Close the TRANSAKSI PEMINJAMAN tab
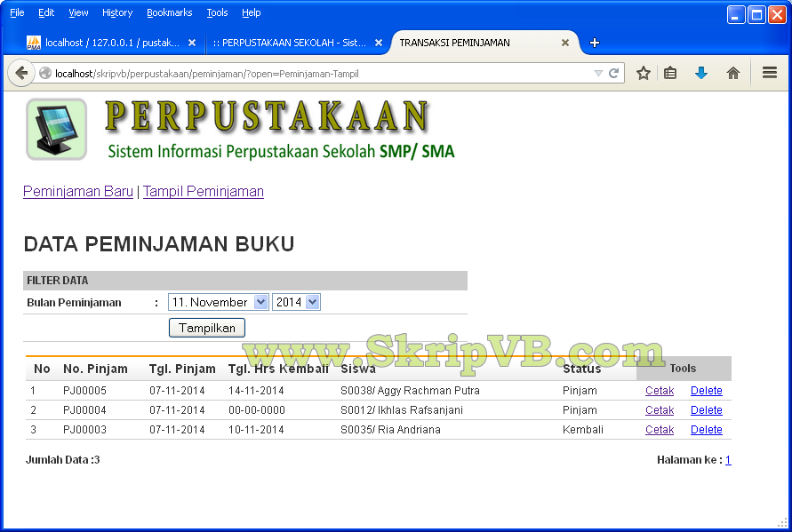The image size is (792, 532). (565, 43)
